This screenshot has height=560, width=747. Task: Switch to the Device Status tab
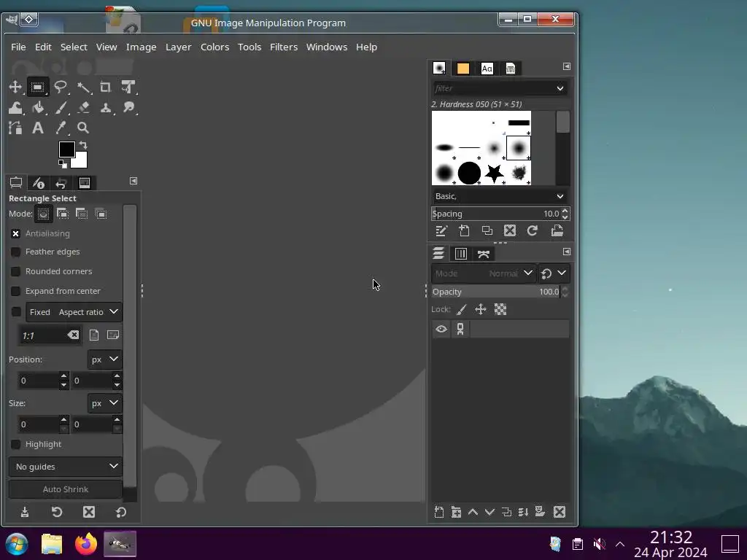tap(39, 183)
